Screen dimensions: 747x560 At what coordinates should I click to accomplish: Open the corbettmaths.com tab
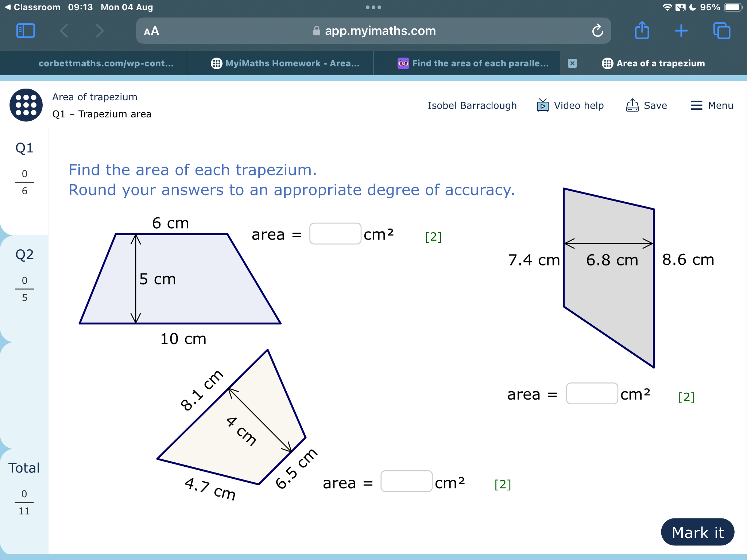point(106,63)
